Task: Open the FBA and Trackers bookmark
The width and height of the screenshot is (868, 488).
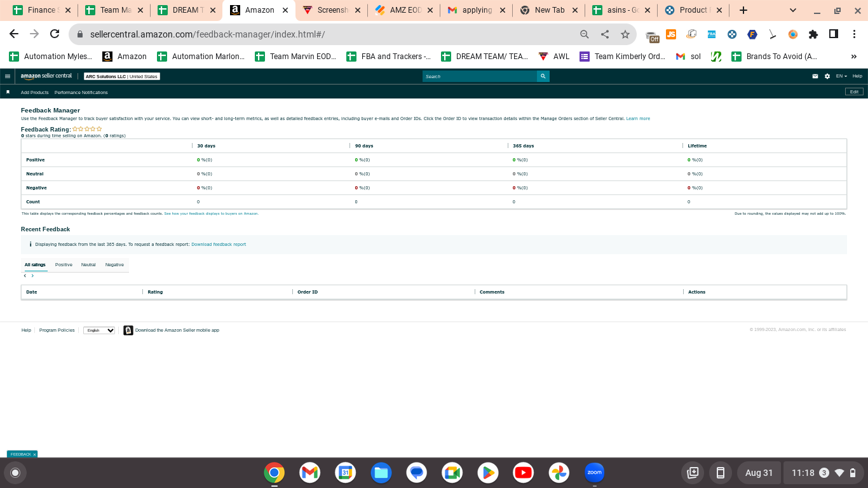Action: click(389, 57)
